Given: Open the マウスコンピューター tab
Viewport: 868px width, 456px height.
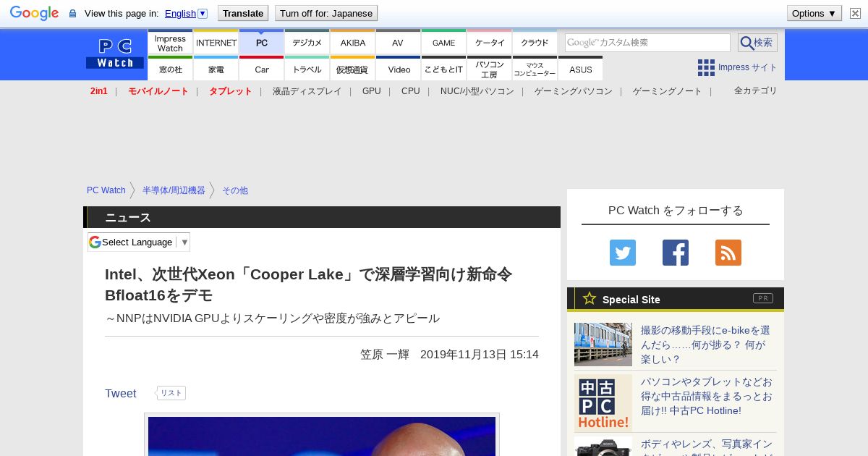Looking at the screenshot, I should point(535,69).
